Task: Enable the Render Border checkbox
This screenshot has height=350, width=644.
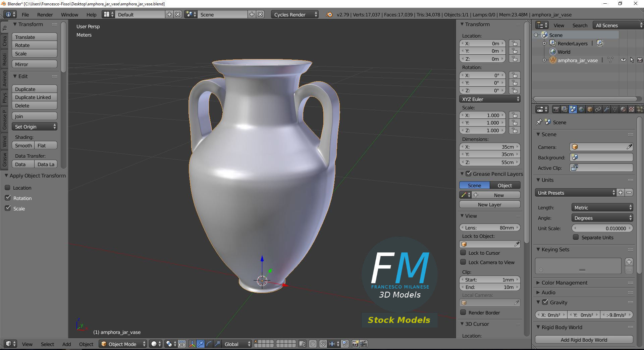Action: coord(463,312)
